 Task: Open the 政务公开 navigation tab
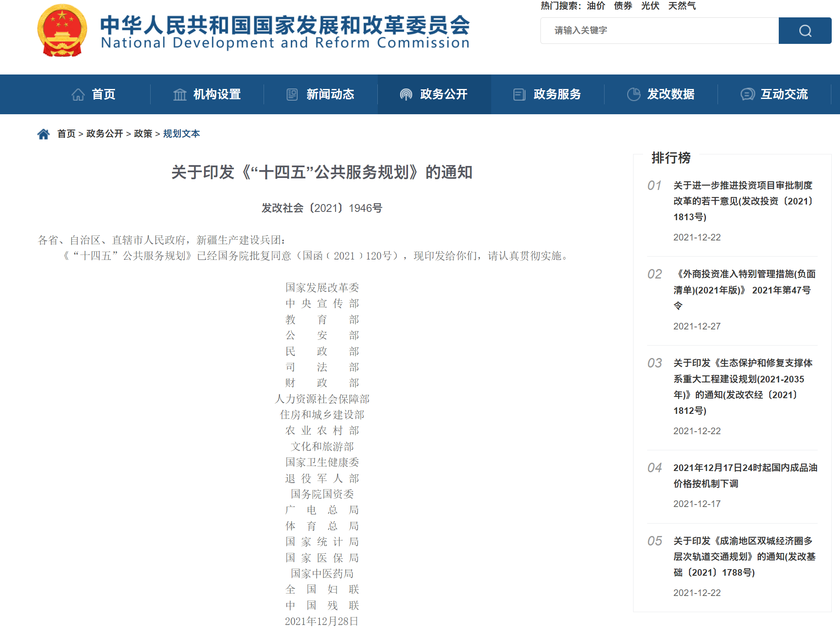pos(434,94)
